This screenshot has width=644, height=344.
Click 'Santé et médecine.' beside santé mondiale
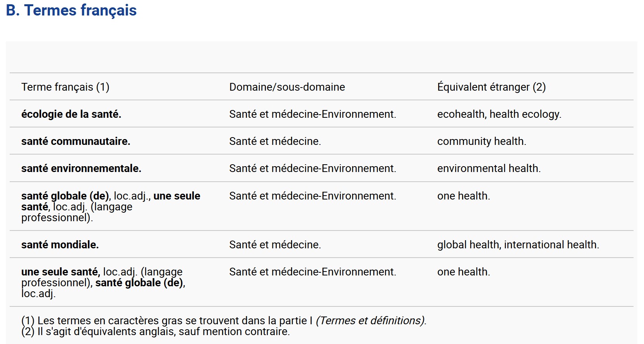275,244
